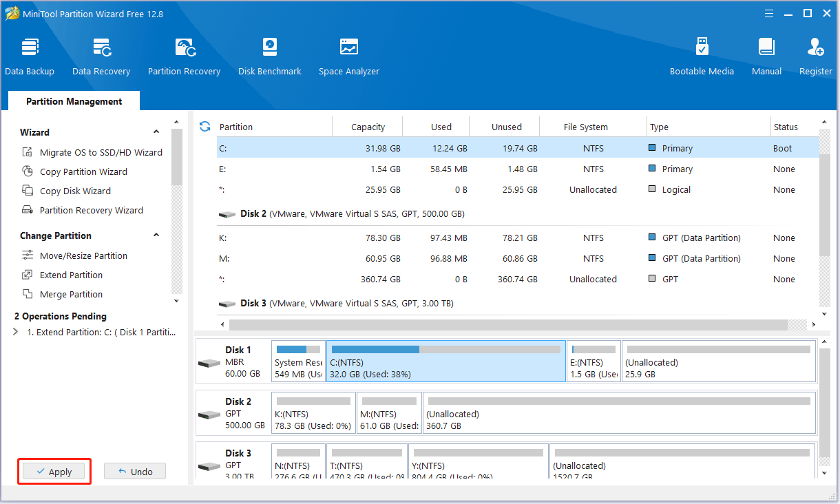Viewport: 840px width, 504px height.
Task: Select partition E: row
Action: coord(517,169)
